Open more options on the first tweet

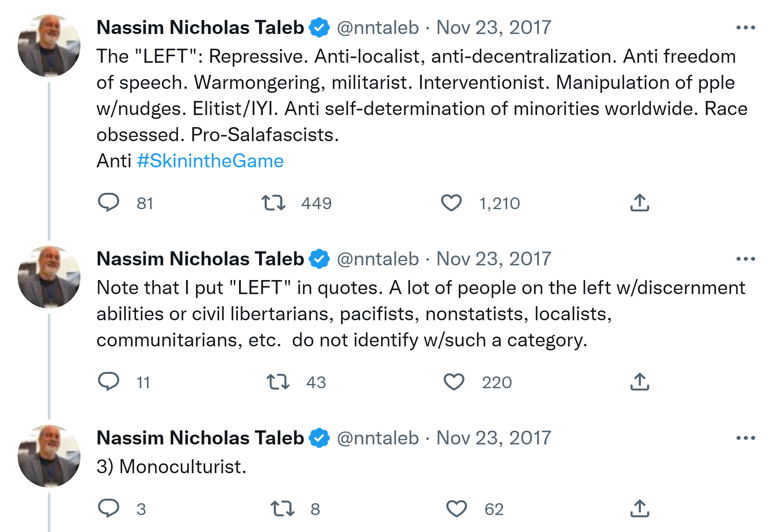coord(745,27)
